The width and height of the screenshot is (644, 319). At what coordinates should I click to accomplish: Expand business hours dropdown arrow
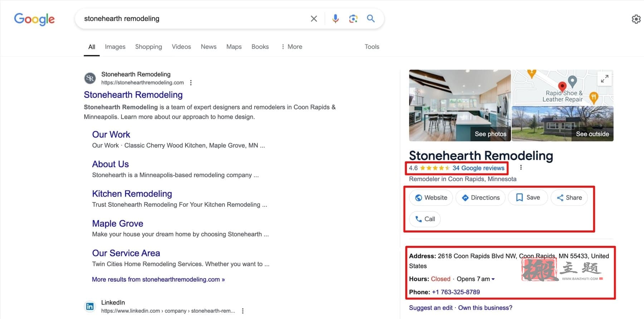click(493, 279)
